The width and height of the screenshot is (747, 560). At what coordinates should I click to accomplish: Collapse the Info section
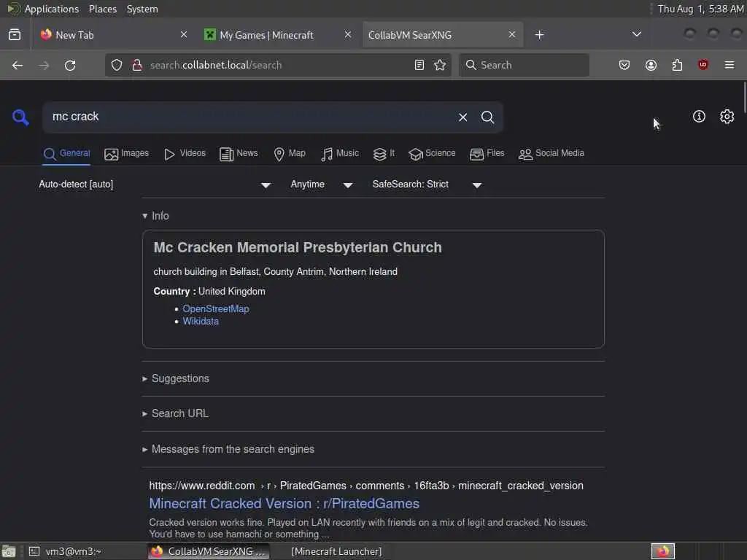click(x=155, y=216)
